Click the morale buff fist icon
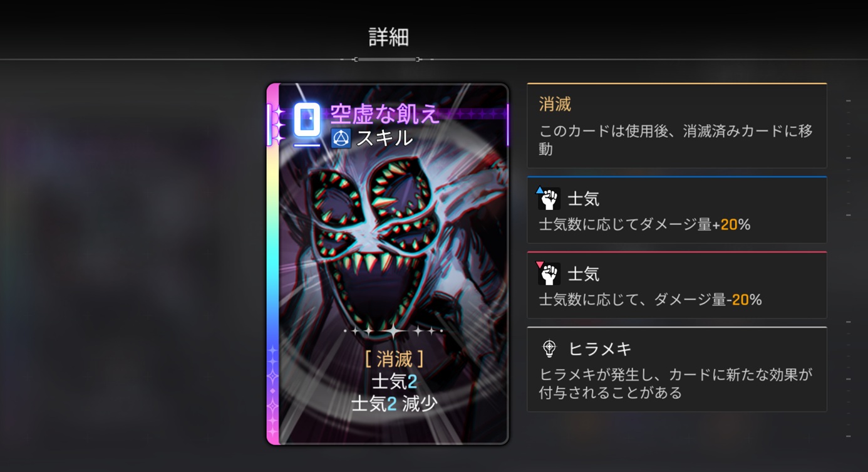This screenshot has height=472, width=868. click(549, 199)
